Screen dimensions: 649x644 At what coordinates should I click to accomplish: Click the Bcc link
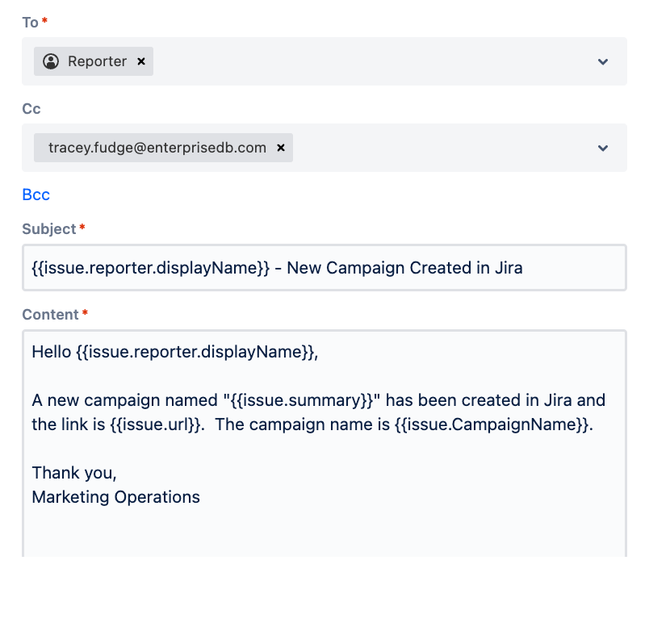point(36,194)
